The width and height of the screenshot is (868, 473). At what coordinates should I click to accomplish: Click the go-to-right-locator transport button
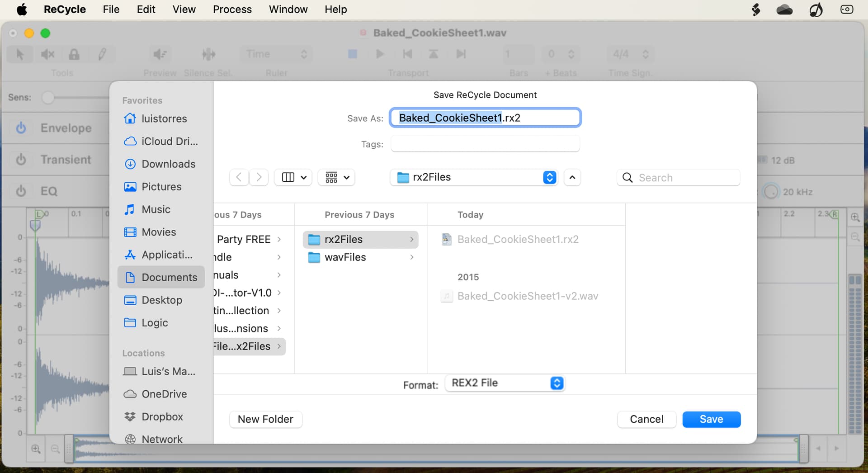pos(461,54)
